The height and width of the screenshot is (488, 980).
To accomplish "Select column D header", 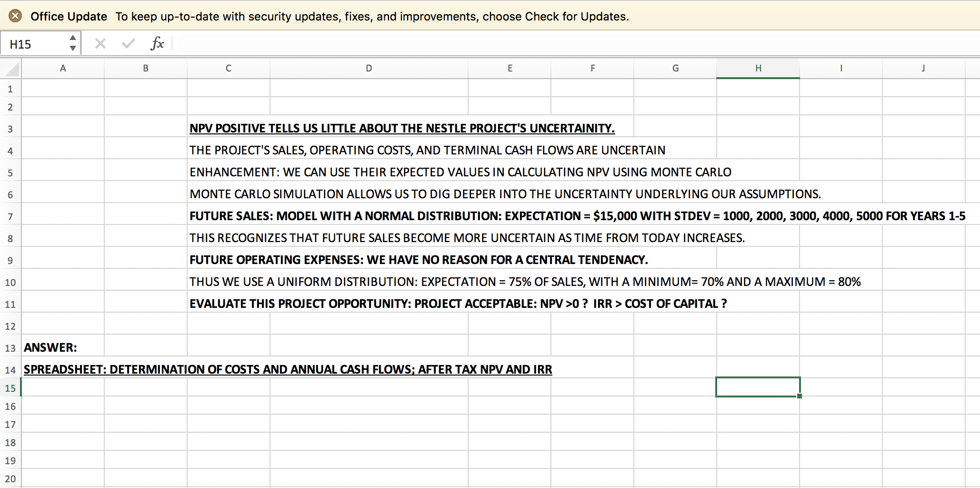I will click(x=369, y=69).
